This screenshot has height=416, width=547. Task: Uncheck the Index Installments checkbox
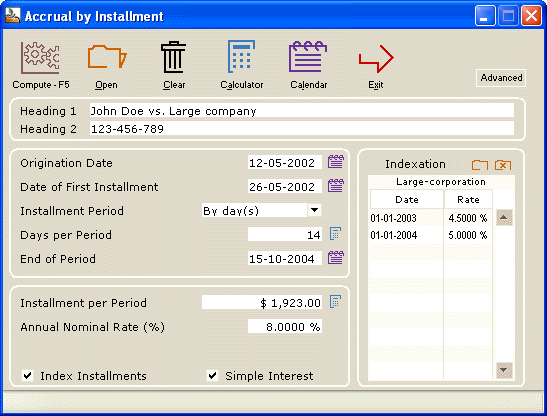click(28, 376)
